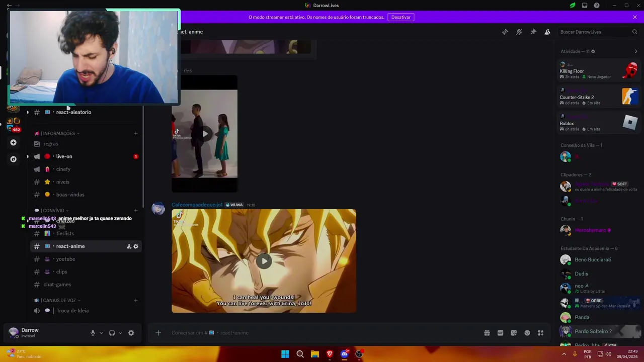Dismiss streamer mode banner with X
The height and width of the screenshot is (362, 644).
pos(635,17)
